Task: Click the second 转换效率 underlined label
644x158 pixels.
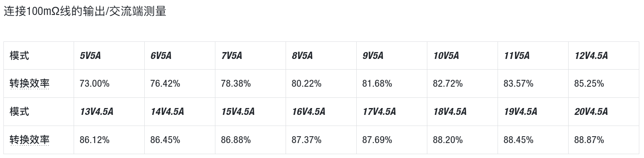Action: (x=30, y=140)
